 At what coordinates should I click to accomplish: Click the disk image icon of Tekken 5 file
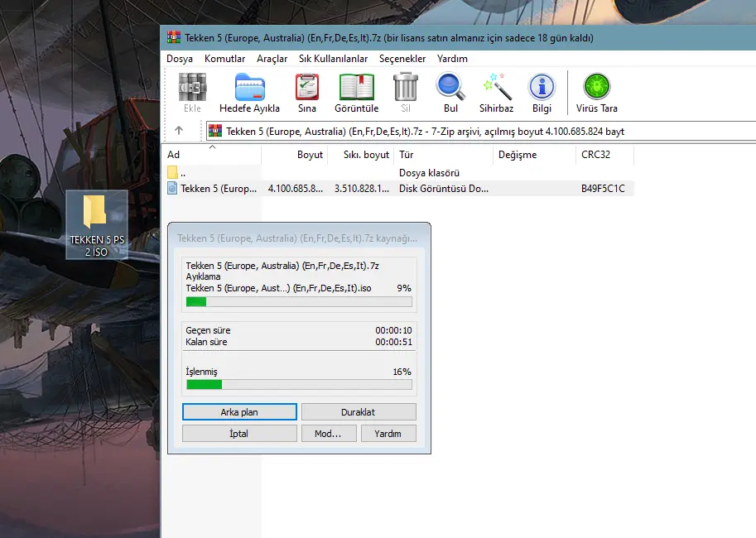(172, 188)
